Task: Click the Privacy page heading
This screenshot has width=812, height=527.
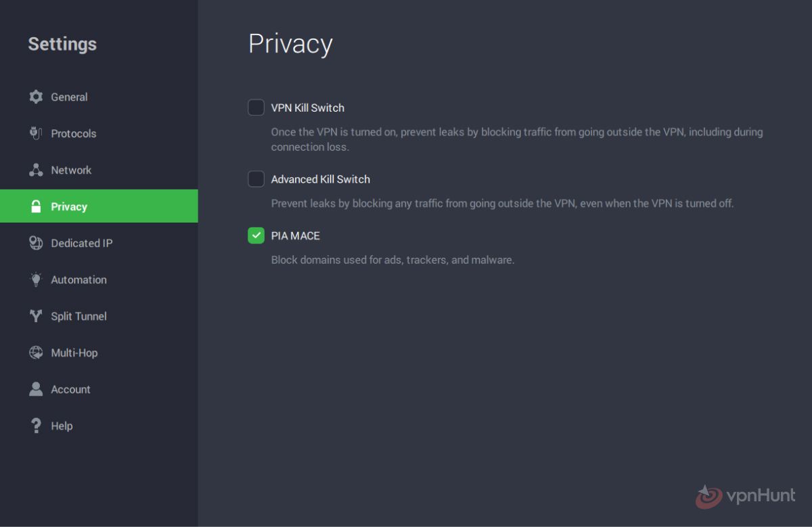Action: (x=290, y=44)
